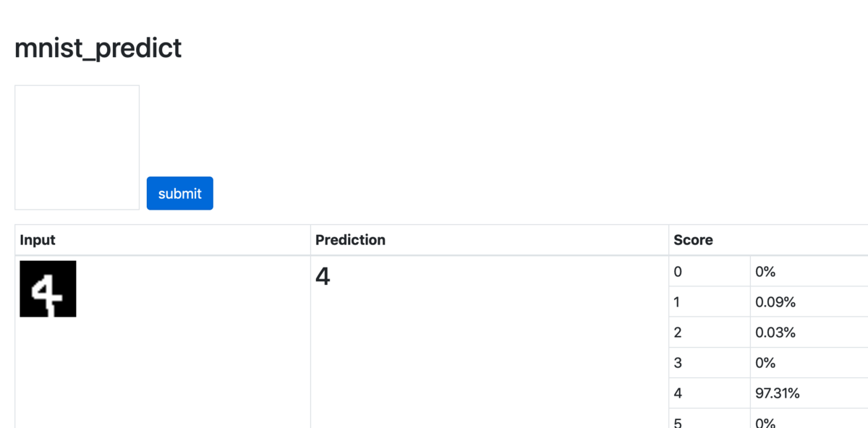The image size is (868, 428).
Task: Select the handwritten 4 input thumbnail
Action: (x=48, y=288)
